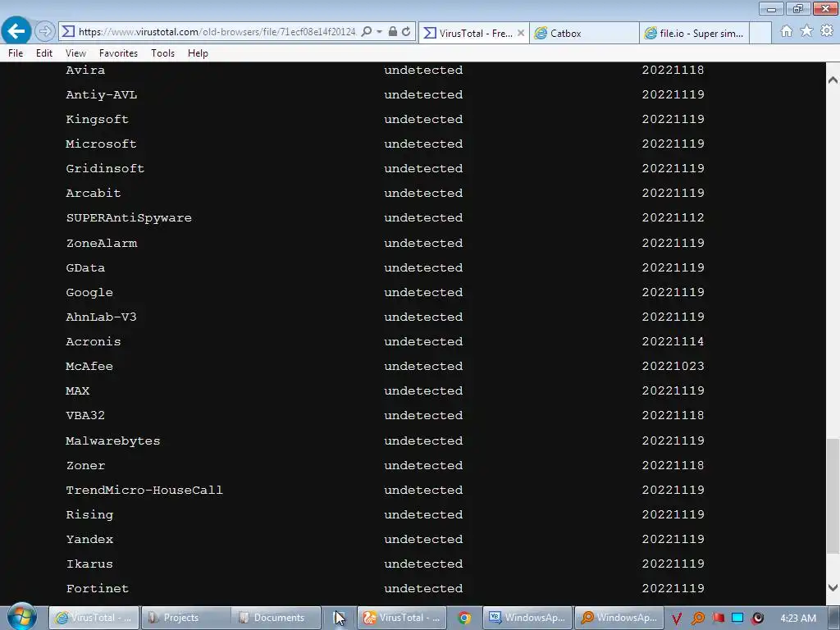Click the forward navigation arrow

pos(45,32)
